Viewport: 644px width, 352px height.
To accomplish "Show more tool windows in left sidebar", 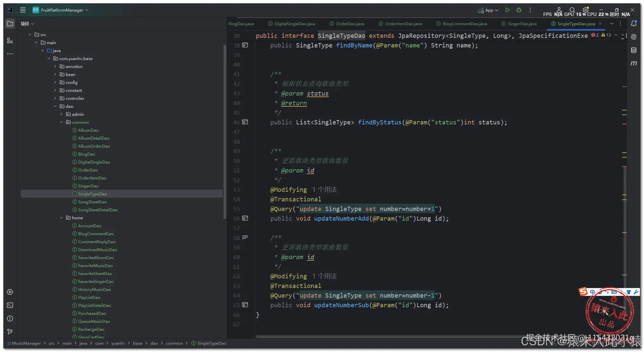I will point(10,54).
